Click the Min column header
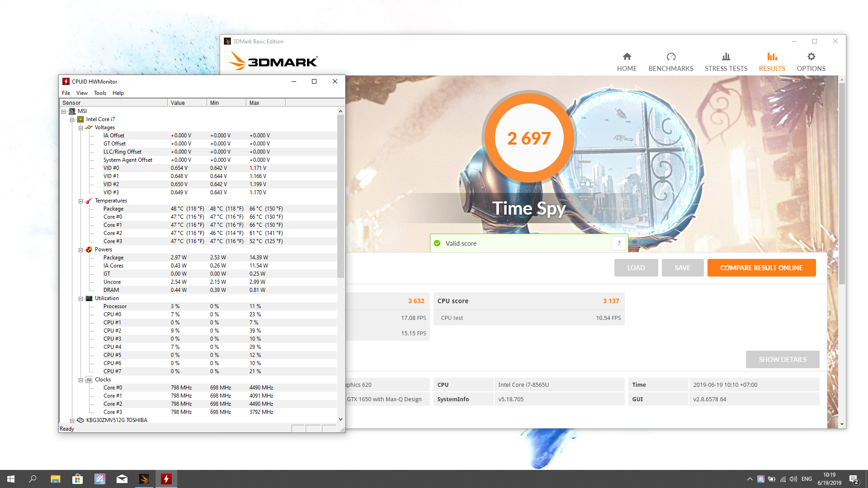868x488 pixels. click(x=226, y=103)
